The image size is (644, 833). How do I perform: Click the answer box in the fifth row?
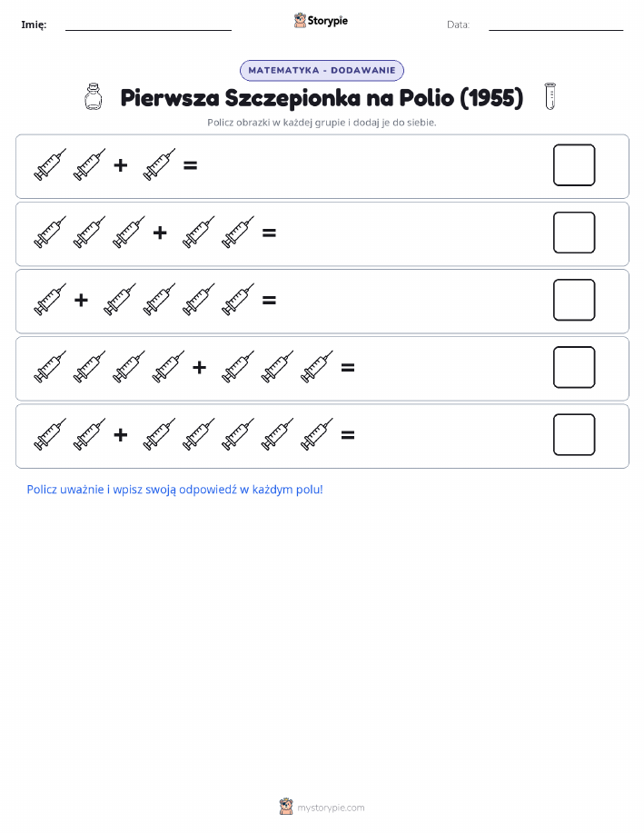[x=574, y=435]
